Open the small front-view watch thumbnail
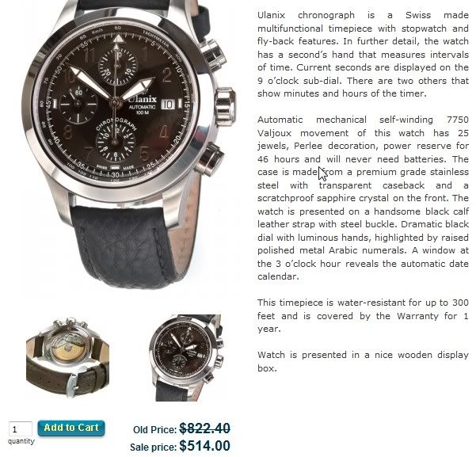 (x=186, y=358)
